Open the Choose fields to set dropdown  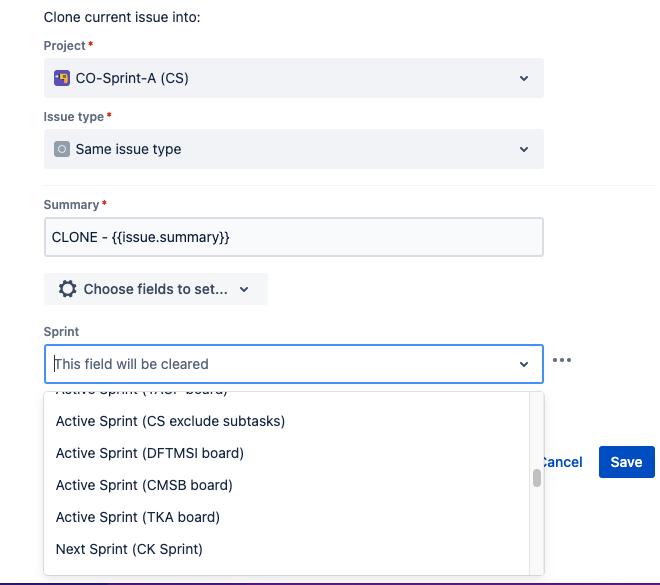tap(156, 289)
